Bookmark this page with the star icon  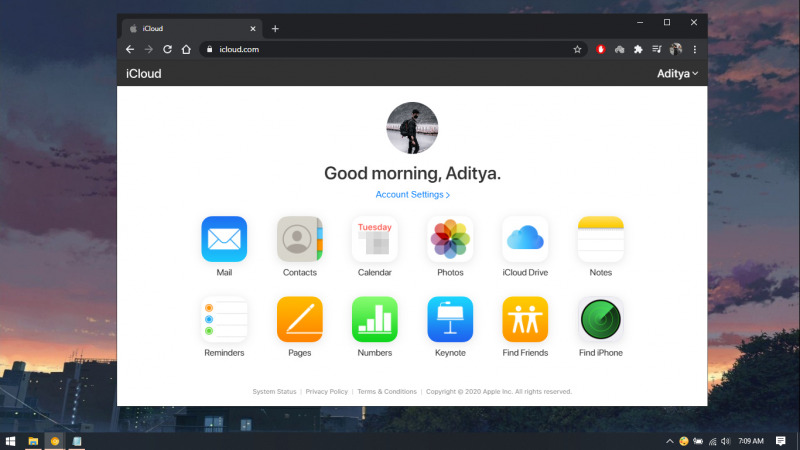[x=577, y=49]
